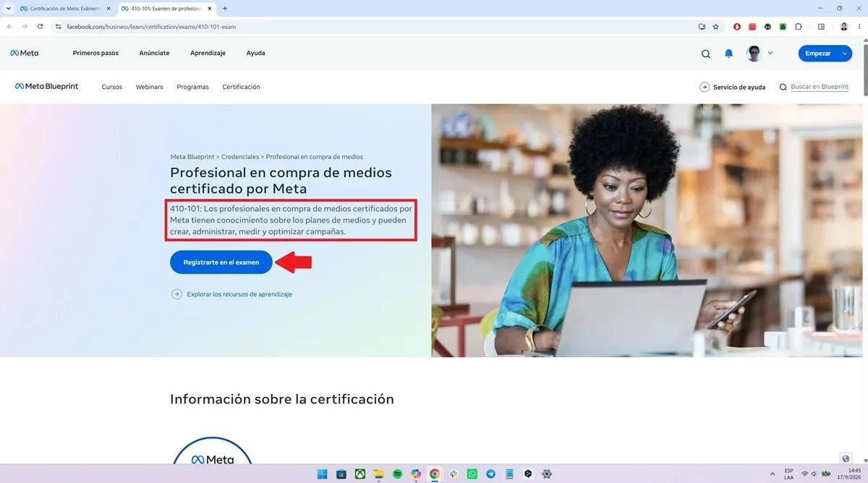Open Explorar los recursos de aprendizaje link

[x=239, y=294]
